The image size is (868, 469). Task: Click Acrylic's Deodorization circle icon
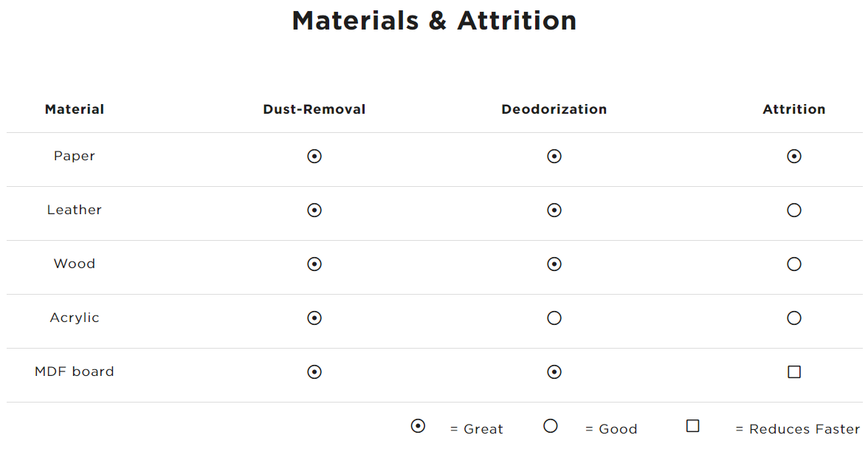(554, 318)
